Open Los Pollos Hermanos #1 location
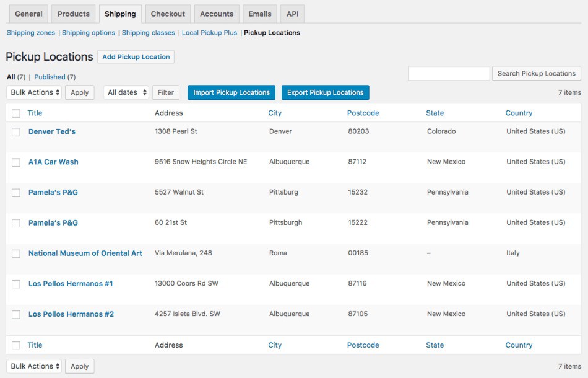Image resolution: width=588 pixels, height=378 pixels. [71, 284]
